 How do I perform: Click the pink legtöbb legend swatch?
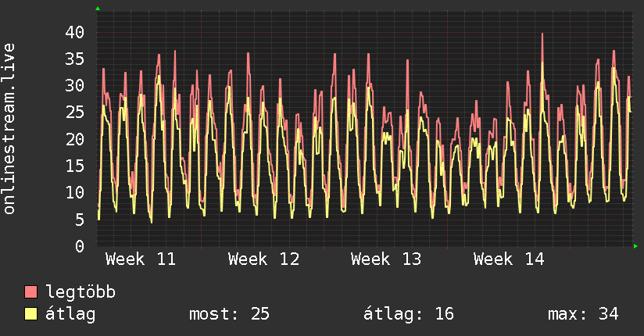tap(30, 291)
